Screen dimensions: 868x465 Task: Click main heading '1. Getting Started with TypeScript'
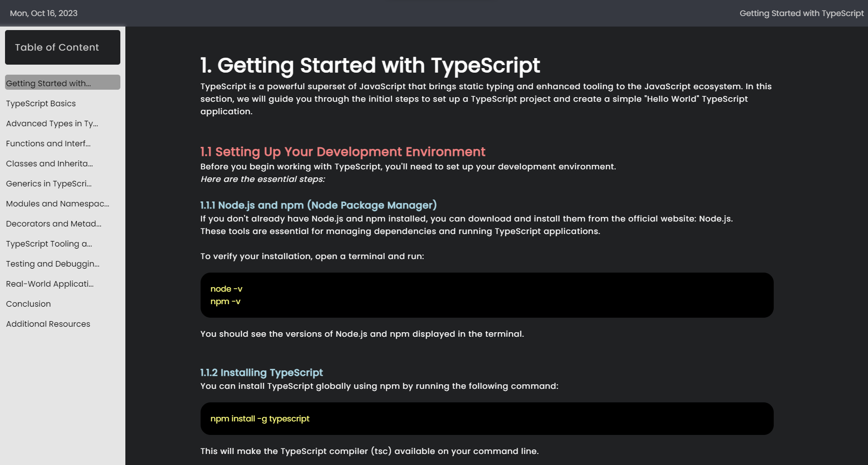[x=370, y=65]
